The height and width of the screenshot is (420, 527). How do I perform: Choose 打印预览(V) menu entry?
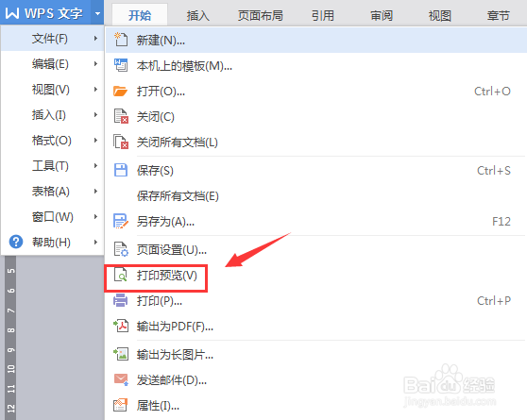[x=316, y=276]
